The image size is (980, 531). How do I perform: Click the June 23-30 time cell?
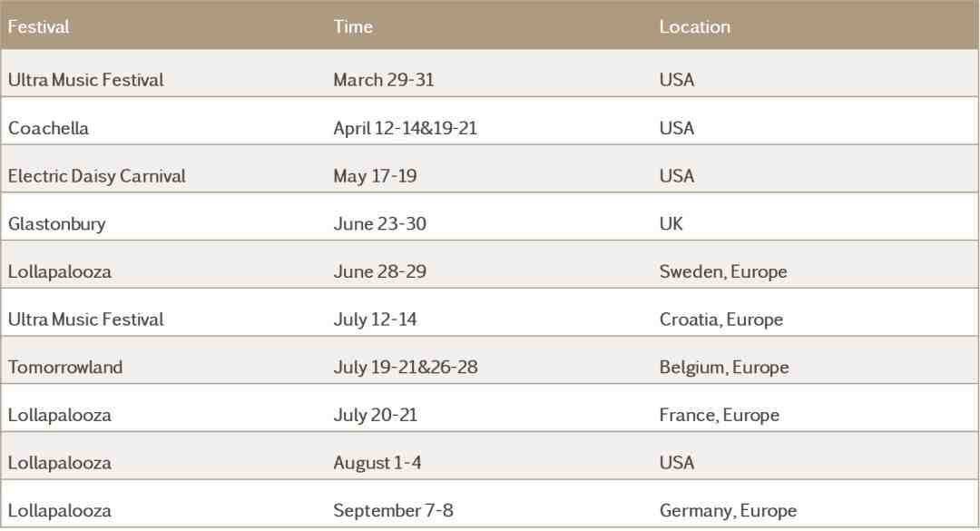click(x=379, y=224)
